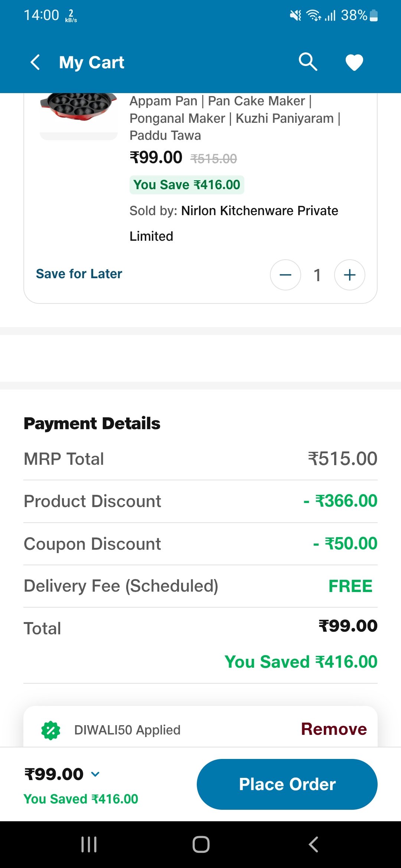Open search with magnifier icon
Image resolution: width=401 pixels, height=868 pixels.
tap(308, 62)
